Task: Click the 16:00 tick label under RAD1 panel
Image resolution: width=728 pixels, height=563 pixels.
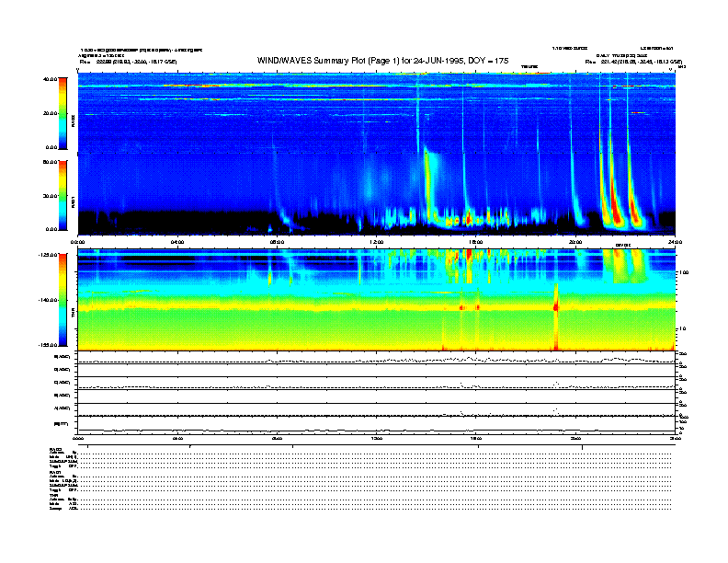Action: 476,242
